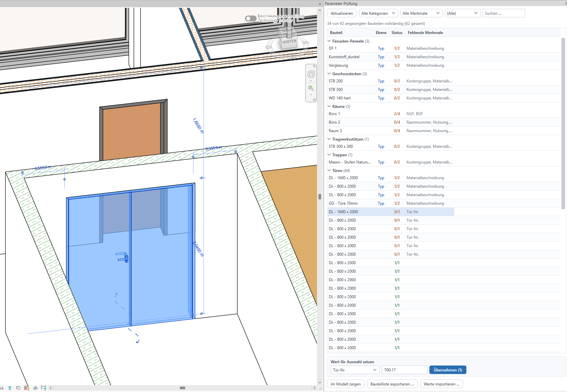Click the HINTEN face of the ViewCube
The height and width of the screenshot is (392, 567).
tap(289, 42)
